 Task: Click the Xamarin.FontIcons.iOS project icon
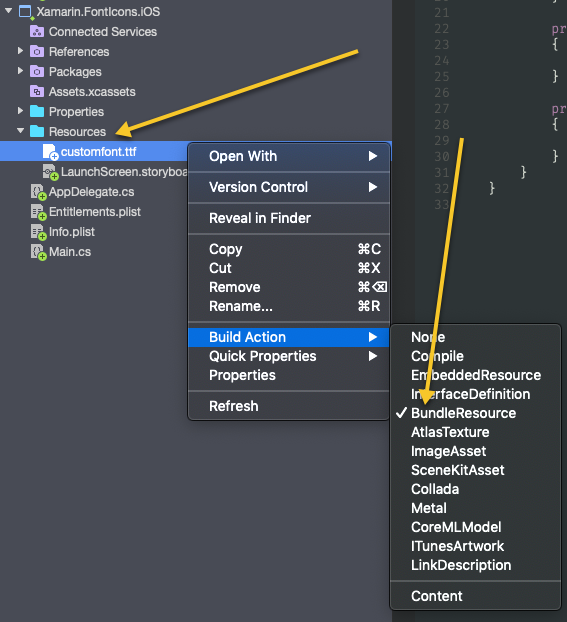tap(25, 12)
